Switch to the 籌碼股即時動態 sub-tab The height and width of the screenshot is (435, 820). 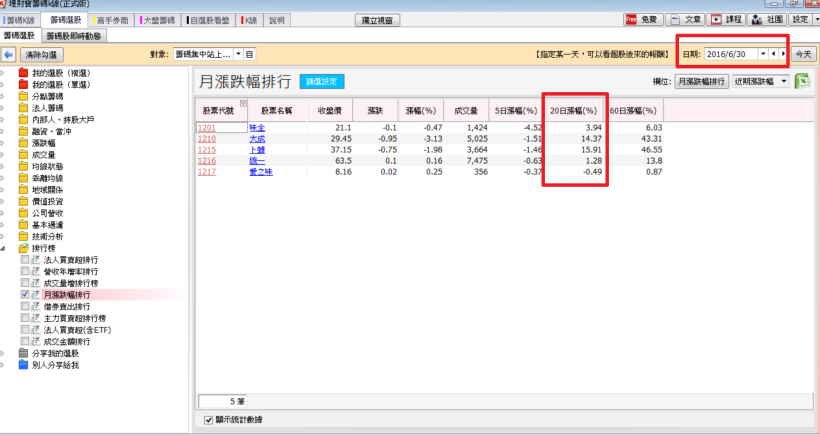[74, 36]
